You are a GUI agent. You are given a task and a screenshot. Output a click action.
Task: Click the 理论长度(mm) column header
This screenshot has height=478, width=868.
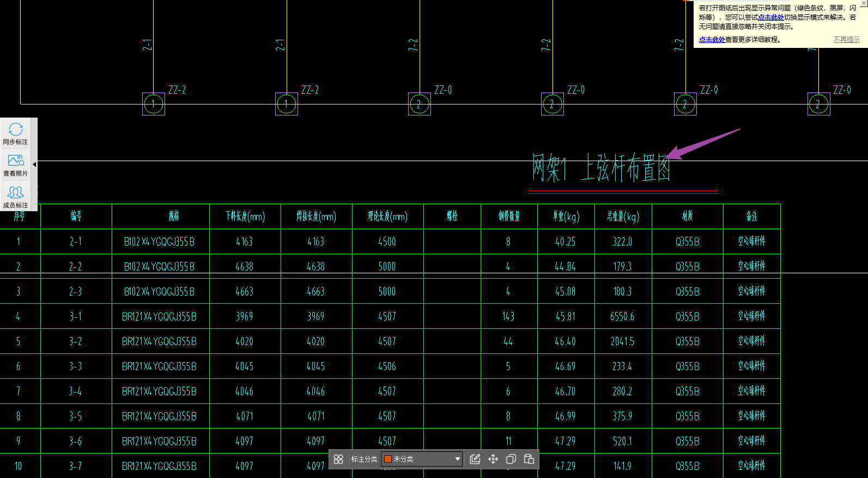(387, 216)
